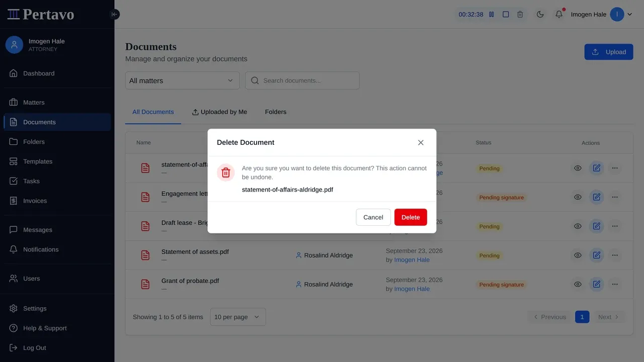The image size is (644, 362).
Task: Open Grant of probate.pdf file name
Action: click(190, 281)
